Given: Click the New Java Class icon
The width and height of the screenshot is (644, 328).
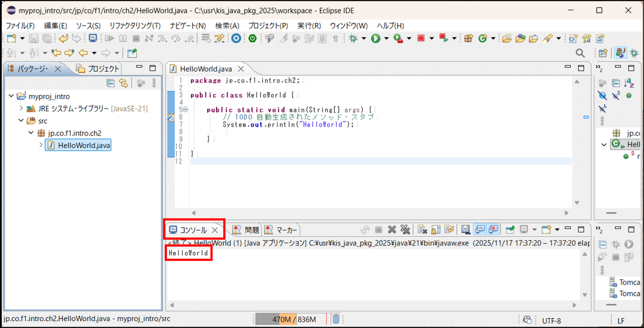Looking at the screenshot, I should (x=482, y=39).
